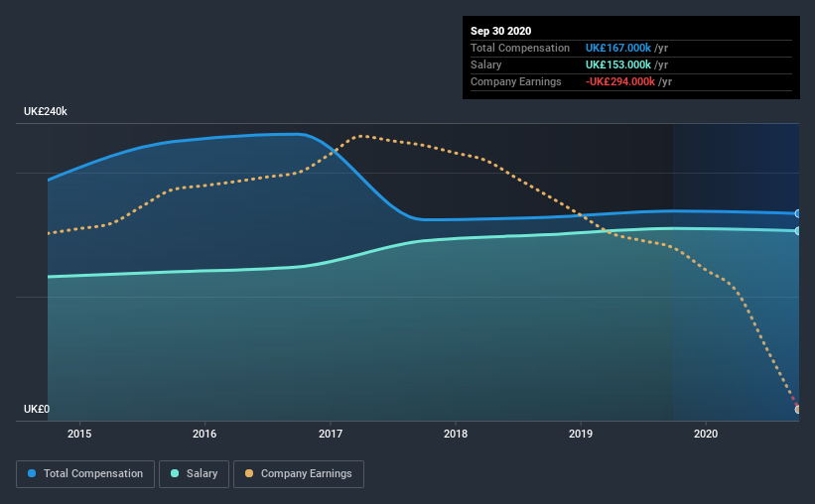Screen dimensions: 815x504
Task: Click the Sep 30 2020 tooltip date
Action: point(500,31)
